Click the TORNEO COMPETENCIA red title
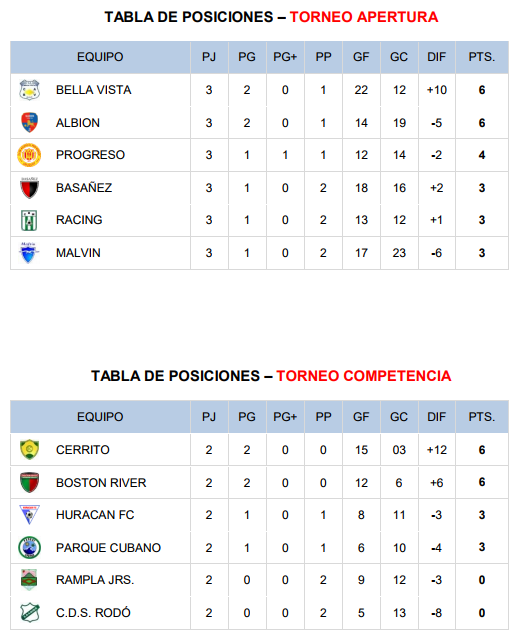The width and height of the screenshot is (518, 640). (x=364, y=376)
